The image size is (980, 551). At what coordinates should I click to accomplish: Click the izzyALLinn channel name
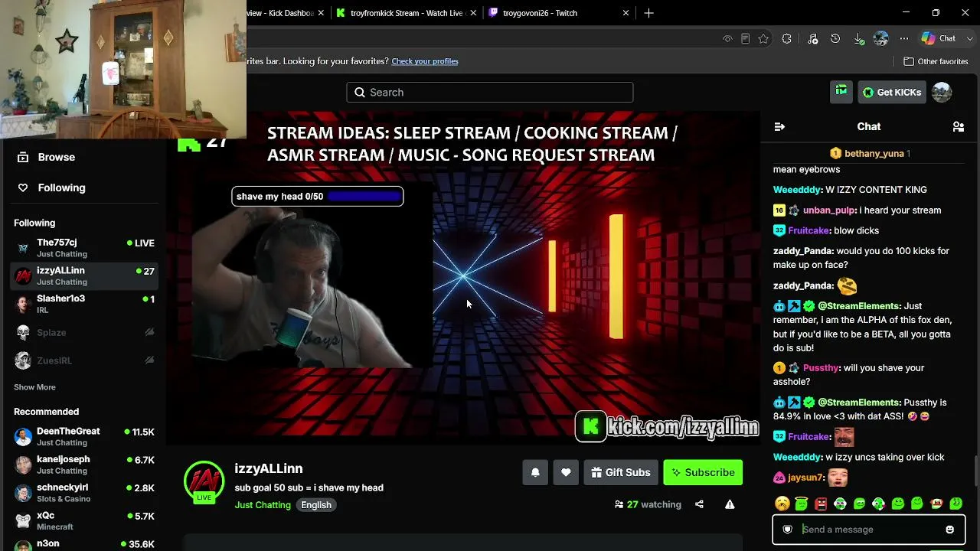(x=269, y=468)
